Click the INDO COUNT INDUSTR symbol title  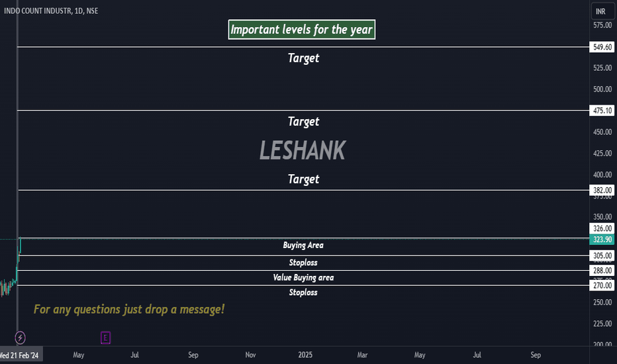click(x=51, y=11)
